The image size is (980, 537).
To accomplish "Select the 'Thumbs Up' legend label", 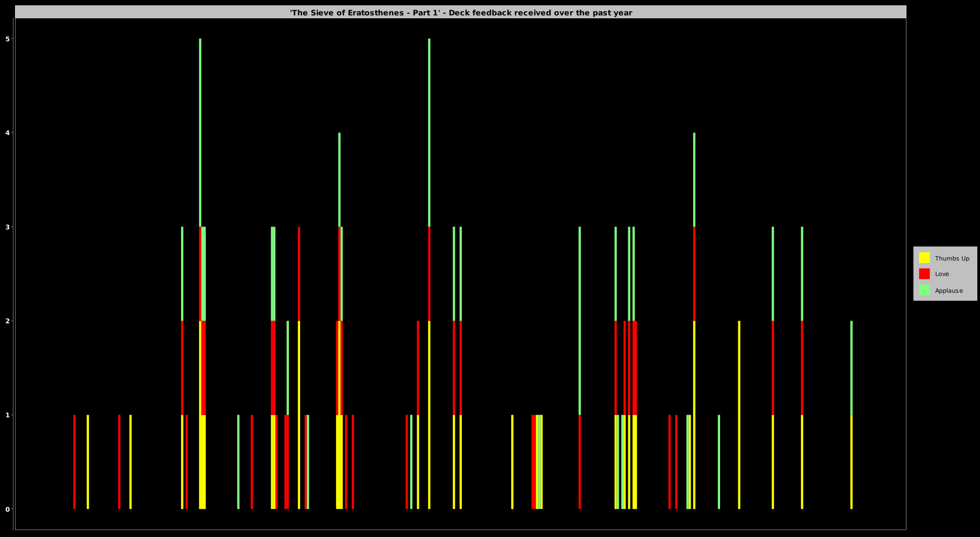I will click(952, 258).
